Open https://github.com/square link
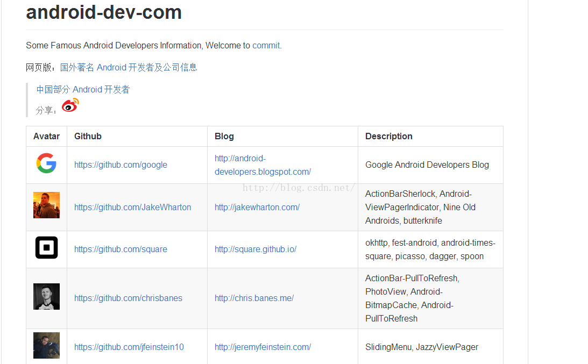The width and height of the screenshot is (588, 364). point(121,249)
